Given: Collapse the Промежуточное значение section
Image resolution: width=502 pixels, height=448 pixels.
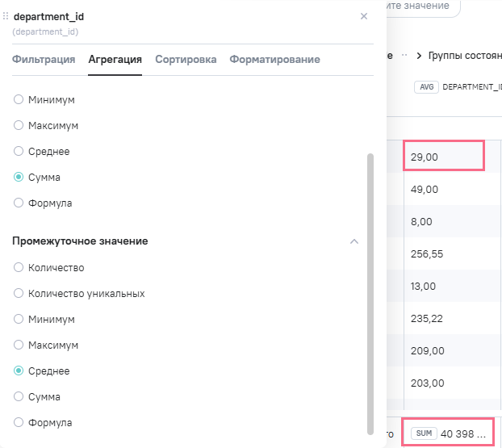Looking at the screenshot, I should point(353,241).
